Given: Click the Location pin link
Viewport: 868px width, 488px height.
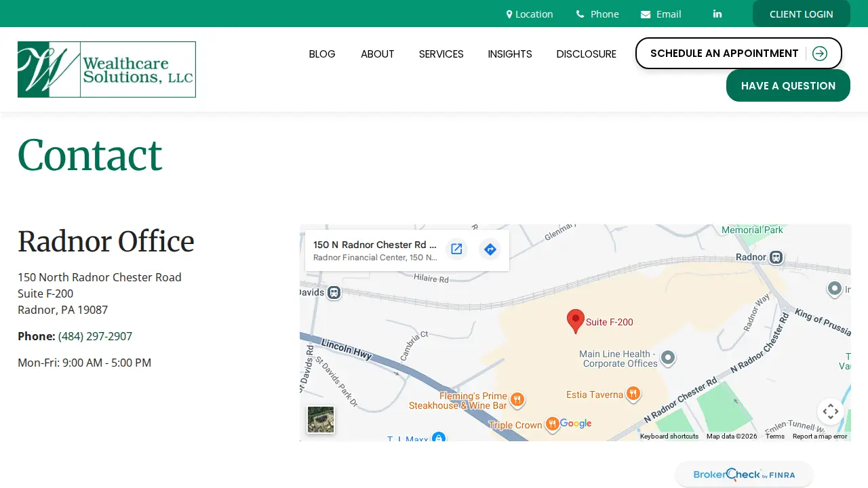Looking at the screenshot, I should tap(530, 14).
